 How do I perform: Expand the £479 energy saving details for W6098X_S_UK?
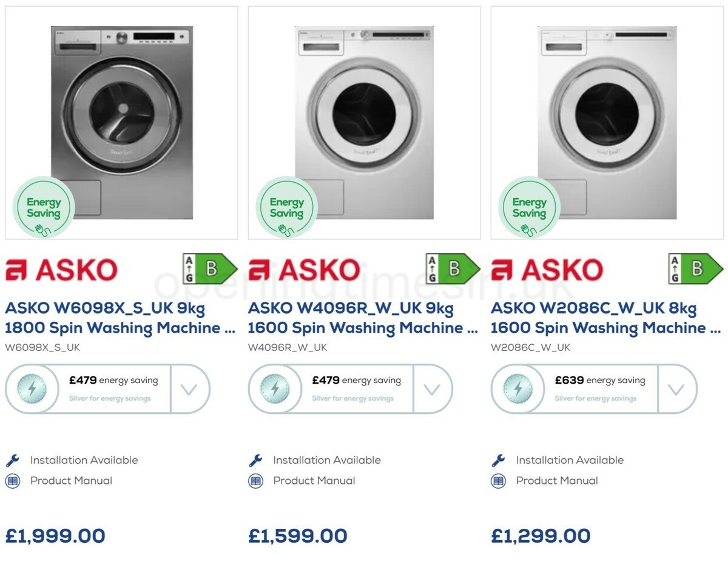click(x=191, y=389)
